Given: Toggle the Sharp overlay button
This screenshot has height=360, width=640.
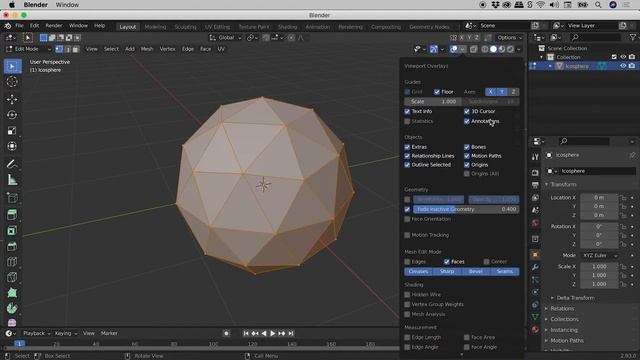Looking at the screenshot, I should 447,271.
